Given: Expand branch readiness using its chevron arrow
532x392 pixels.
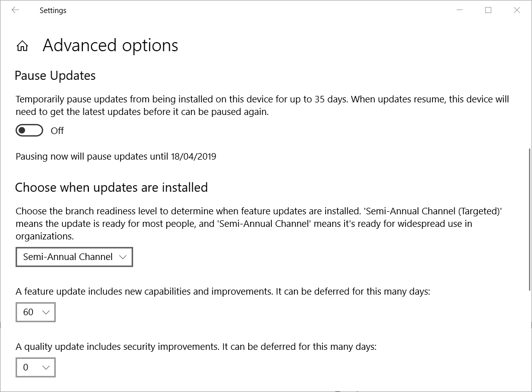Looking at the screenshot, I should (x=123, y=257).
